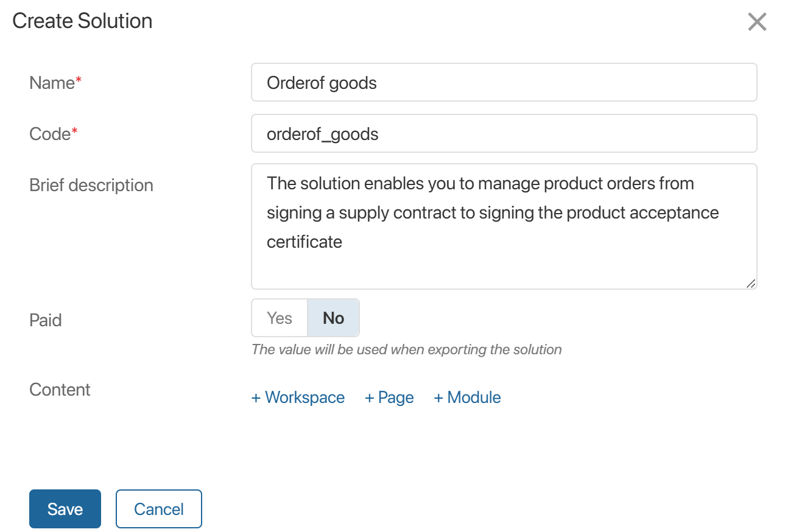Click the 'Brief description' label
Image resolution: width=785 pixels, height=532 pixels.
(x=91, y=185)
